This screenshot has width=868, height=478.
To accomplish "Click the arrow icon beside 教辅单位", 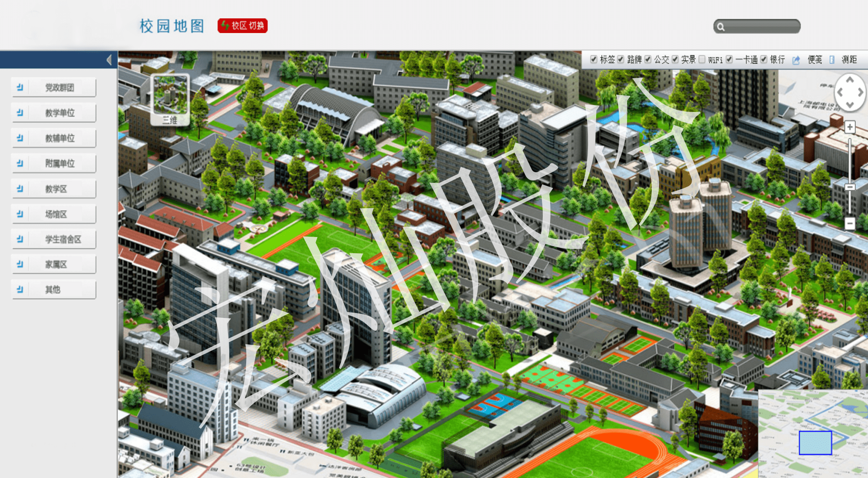I will pyautogui.click(x=20, y=138).
